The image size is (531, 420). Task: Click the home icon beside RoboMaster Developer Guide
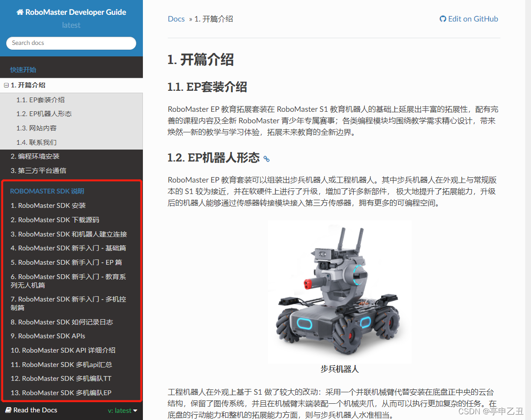(20, 12)
